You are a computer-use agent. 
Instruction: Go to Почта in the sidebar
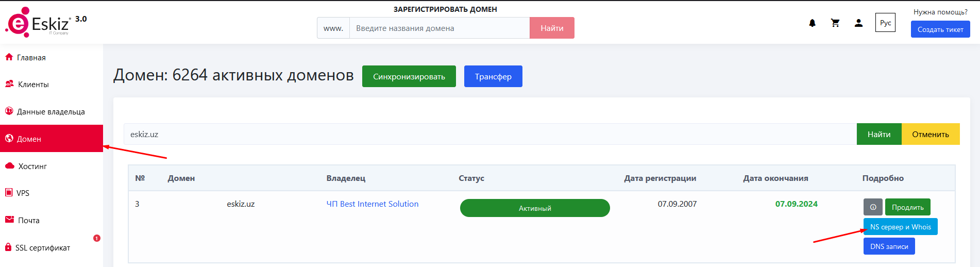(28, 221)
